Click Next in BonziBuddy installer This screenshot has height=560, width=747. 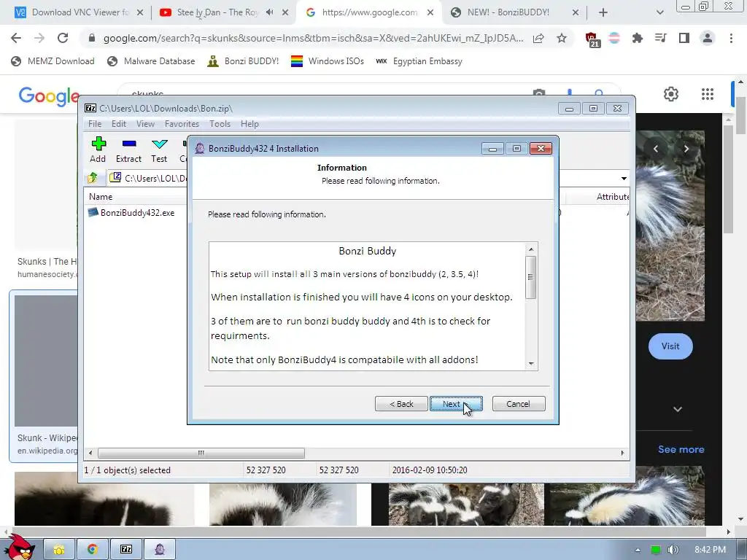(x=456, y=404)
